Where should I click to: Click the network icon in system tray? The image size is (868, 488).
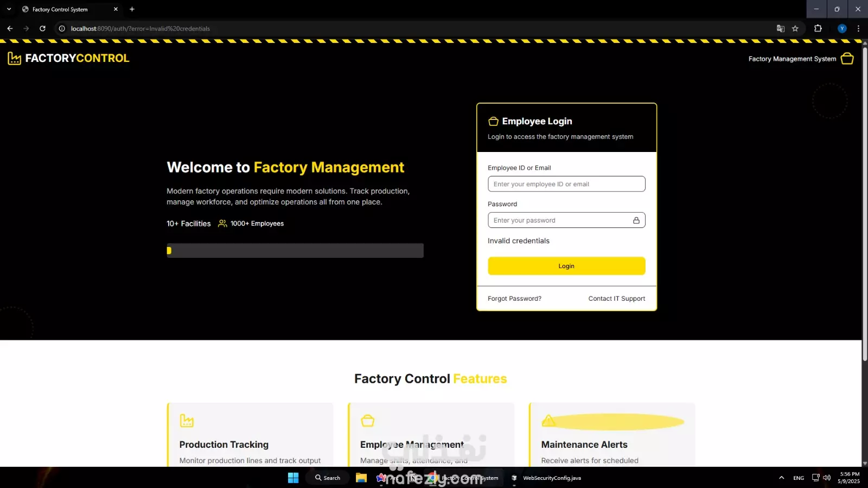815,478
